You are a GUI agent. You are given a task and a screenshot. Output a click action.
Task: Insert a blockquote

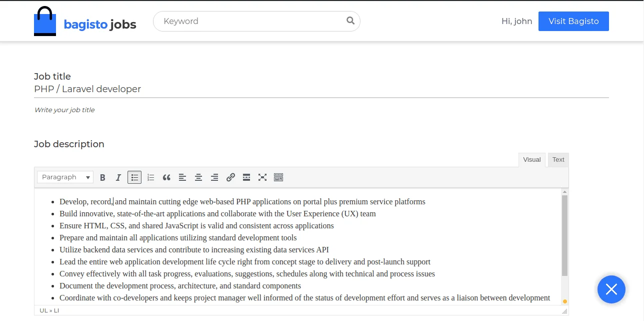(166, 177)
